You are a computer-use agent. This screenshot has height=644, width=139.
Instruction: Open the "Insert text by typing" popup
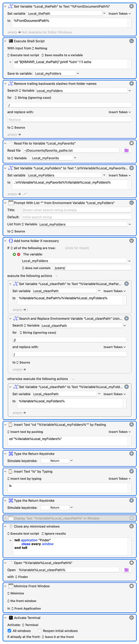coord(24,478)
